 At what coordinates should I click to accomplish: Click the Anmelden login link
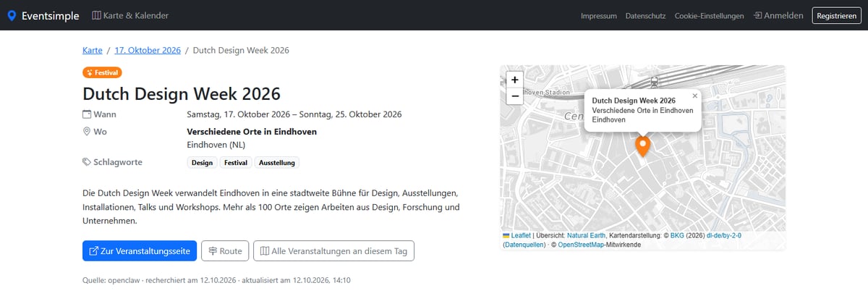778,15
